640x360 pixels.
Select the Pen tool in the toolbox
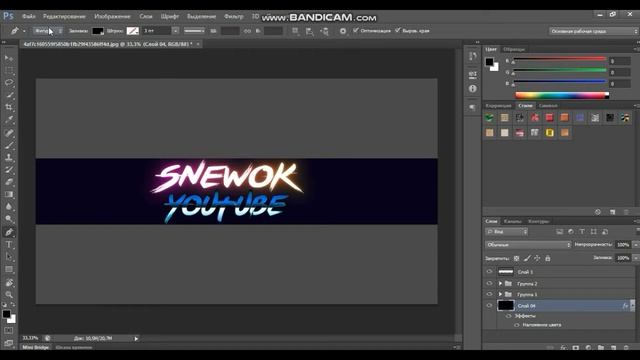click(9, 232)
